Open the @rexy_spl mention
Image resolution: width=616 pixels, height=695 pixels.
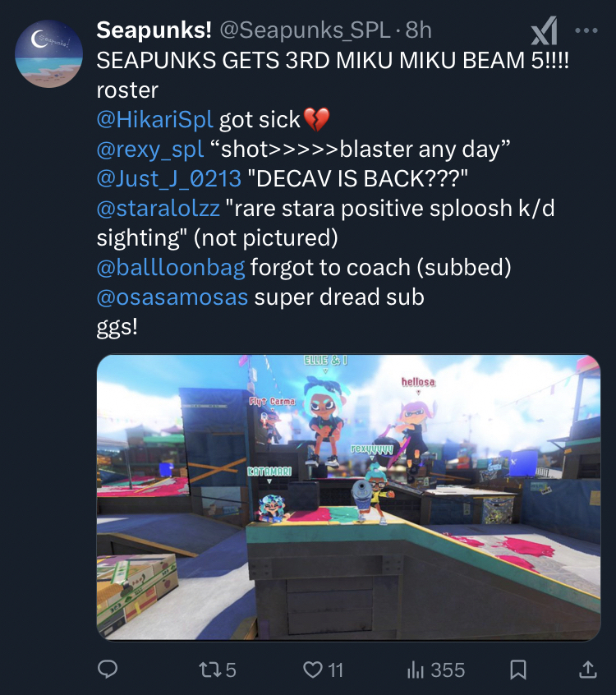(x=150, y=150)
